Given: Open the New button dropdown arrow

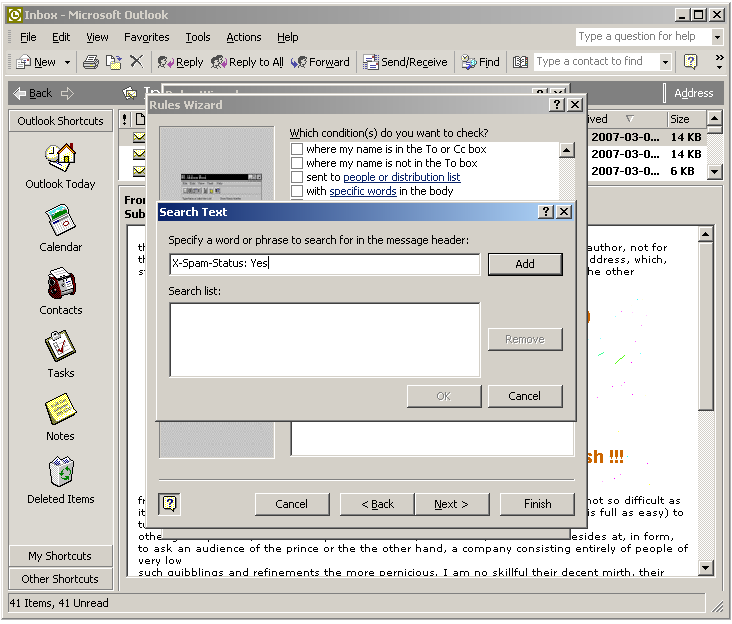Looking at the screenshot, I should pos(67,62).
